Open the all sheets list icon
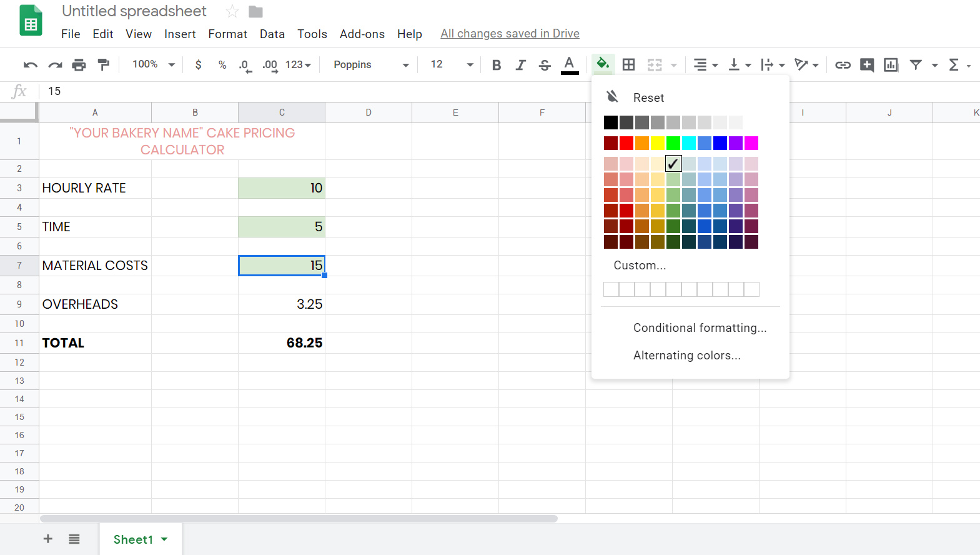The height and width of the screenshot is (555, 980). [x=74, y=539]
